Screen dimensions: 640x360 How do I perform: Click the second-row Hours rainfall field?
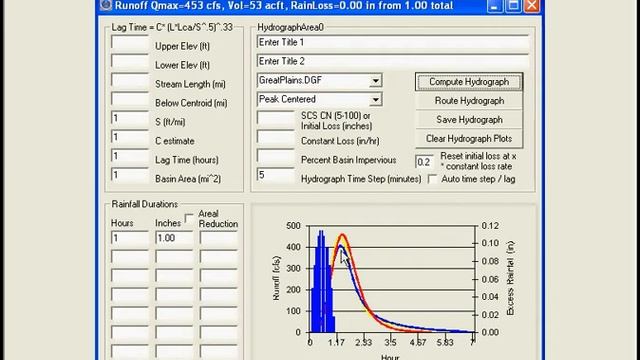pyautogui.click(x=130, y=257)
